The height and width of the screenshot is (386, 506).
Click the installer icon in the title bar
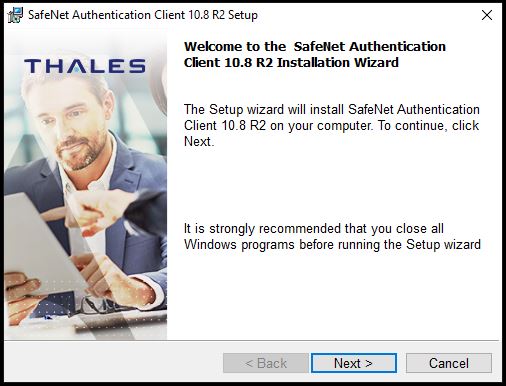coord(15,15)
